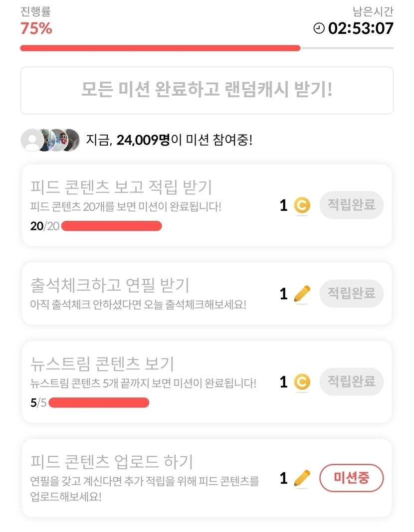
Task: Click the 24,009명 participants count text
Action: click(x=143, y=140)
